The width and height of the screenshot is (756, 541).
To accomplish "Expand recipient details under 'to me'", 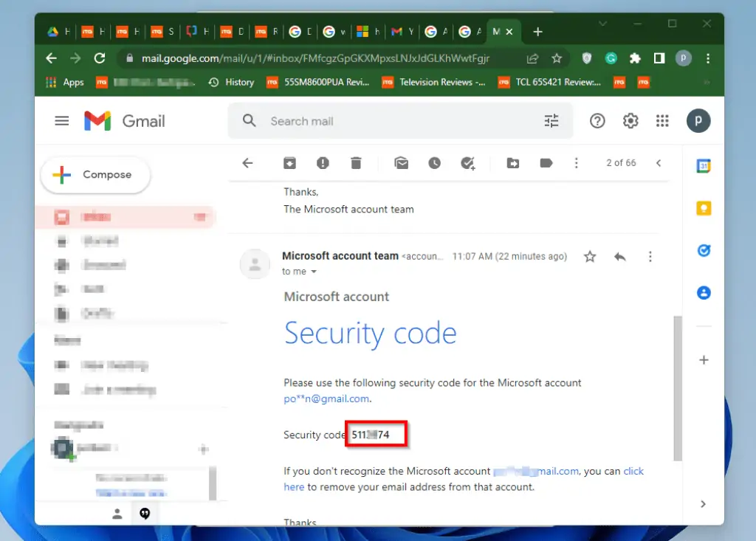I will (x=300, y=272).
